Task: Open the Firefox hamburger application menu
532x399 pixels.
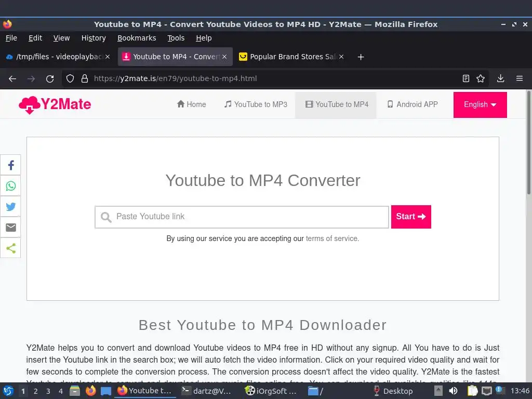Action: click(x=520, y=79)
